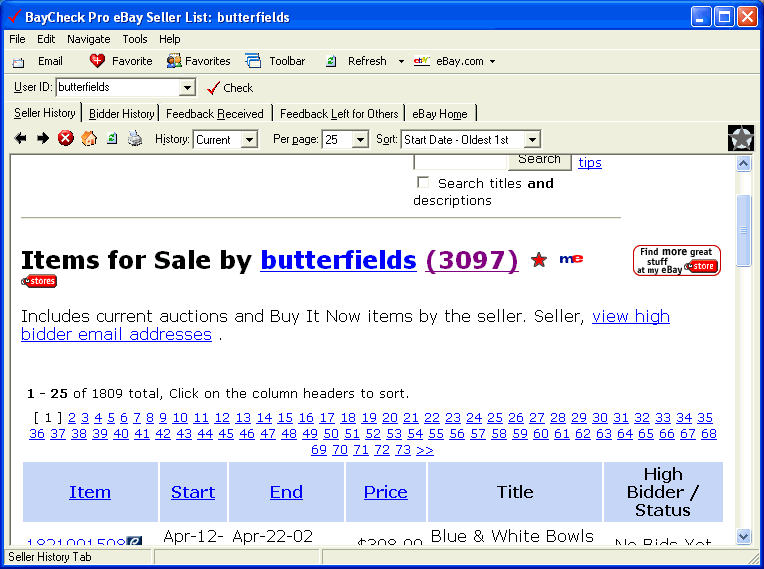Click the scrollbar down arrow

tap(743, 537)
